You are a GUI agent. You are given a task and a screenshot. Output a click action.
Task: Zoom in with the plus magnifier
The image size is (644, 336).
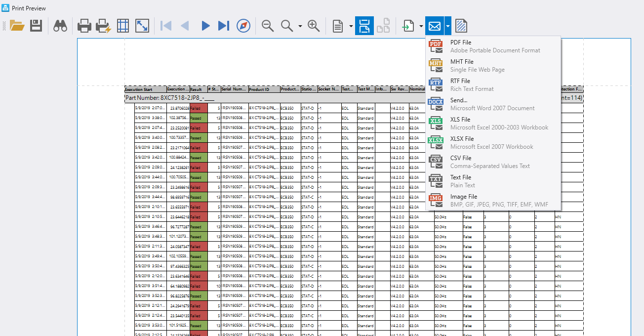pos(314,26)
